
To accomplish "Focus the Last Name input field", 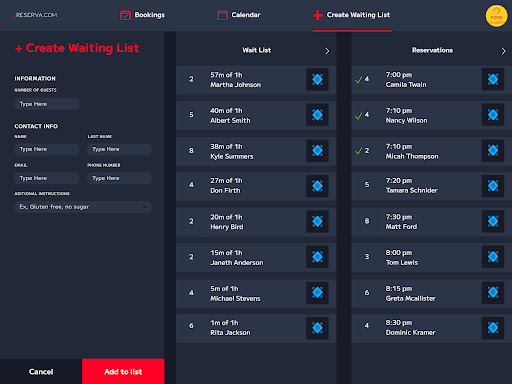I will [119, 149].
